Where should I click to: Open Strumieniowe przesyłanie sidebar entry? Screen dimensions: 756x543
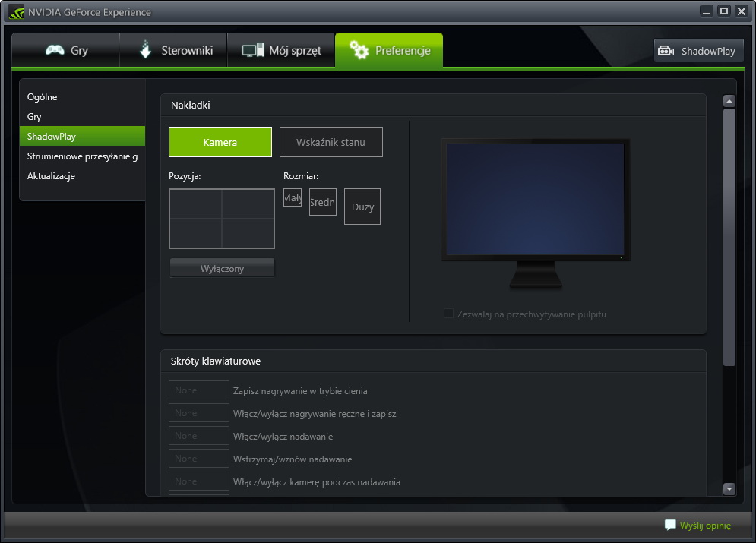(x=82, y=156)
